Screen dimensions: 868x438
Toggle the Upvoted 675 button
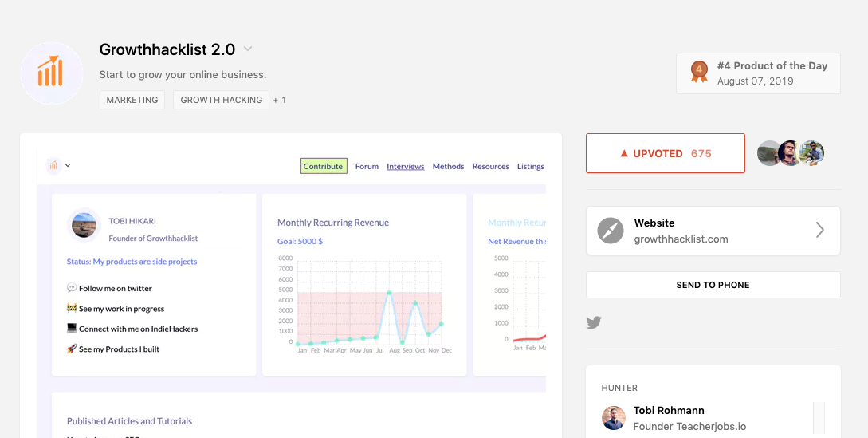[x=665, y=153]
